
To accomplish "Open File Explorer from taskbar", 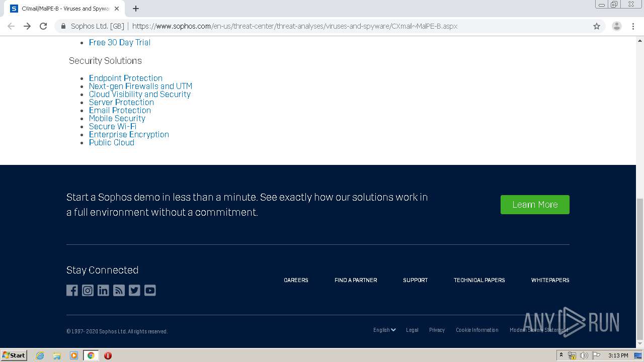I will point(57,355).
